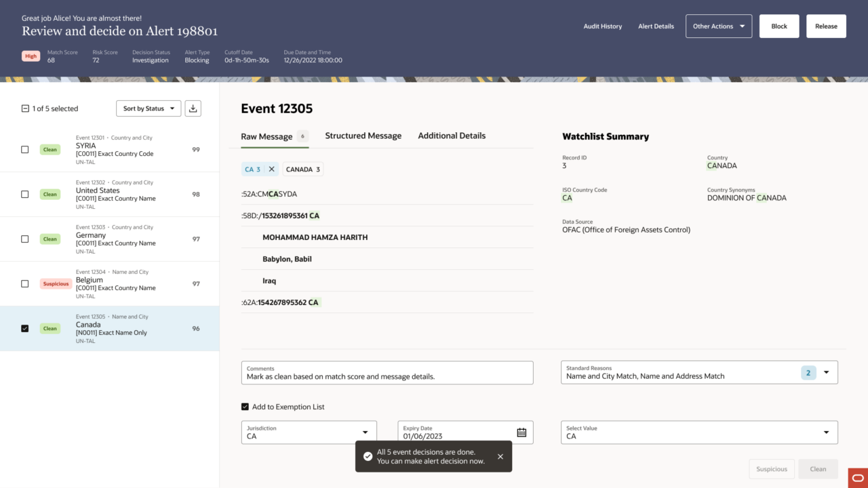
Task: Open Audit History
Action: pyautogui.click(x=603, y=26)
